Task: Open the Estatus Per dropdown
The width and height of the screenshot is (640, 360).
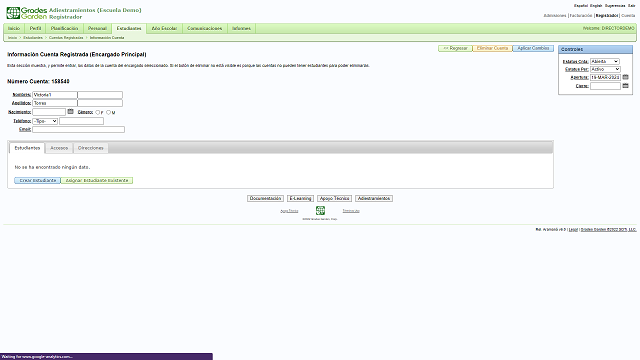Action: (x=605, y=69)
